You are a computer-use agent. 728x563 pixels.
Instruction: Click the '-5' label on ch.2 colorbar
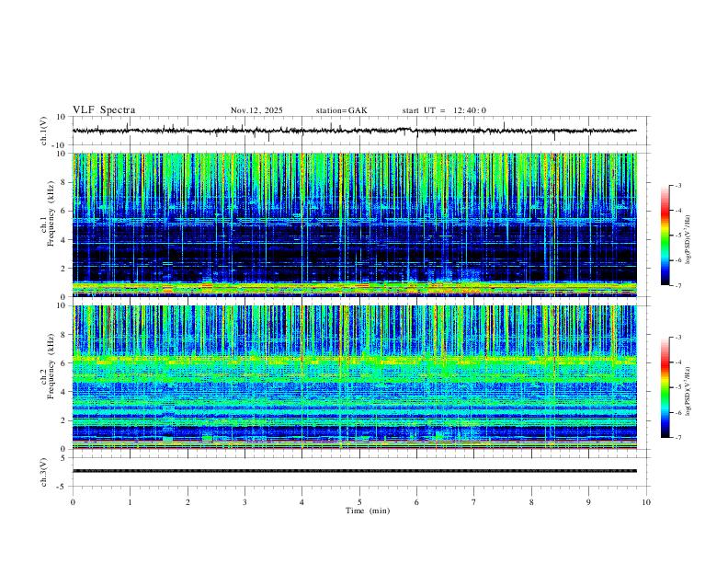click(677, 387)
